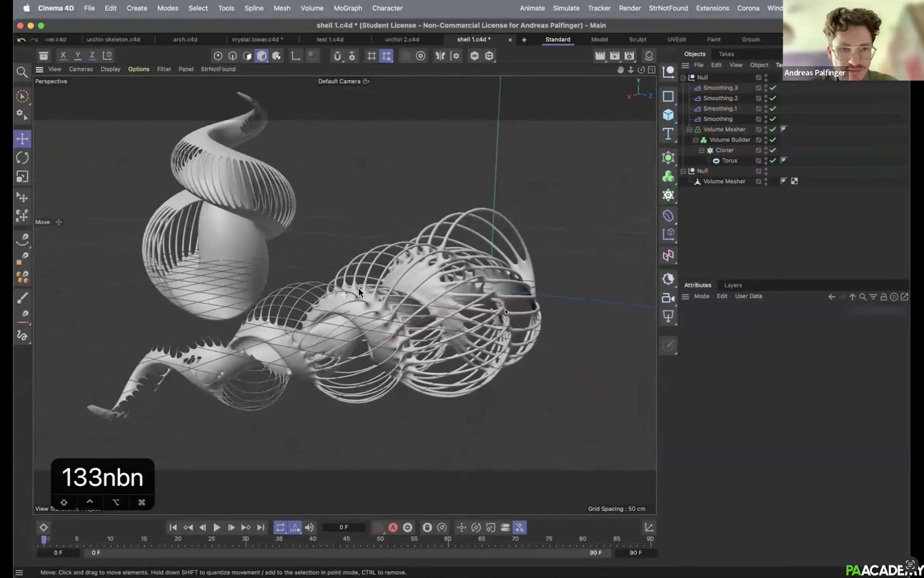This screenshot has width=924, height=578.
Task: Open the Apple menu
Action: [x=26, y=8]
